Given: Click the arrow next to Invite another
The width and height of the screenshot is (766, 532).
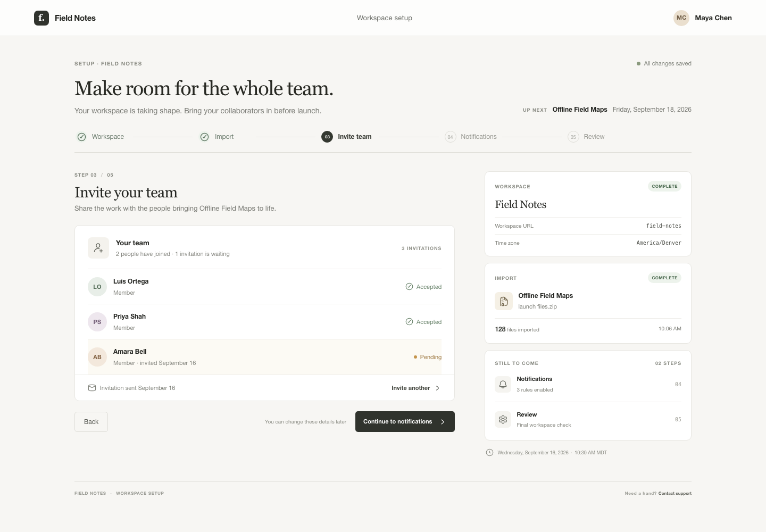Looking at the screenshot, I should pos(438,388).
